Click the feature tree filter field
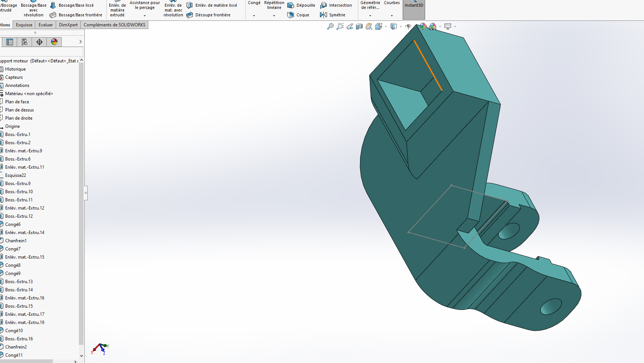 [41, 52]
